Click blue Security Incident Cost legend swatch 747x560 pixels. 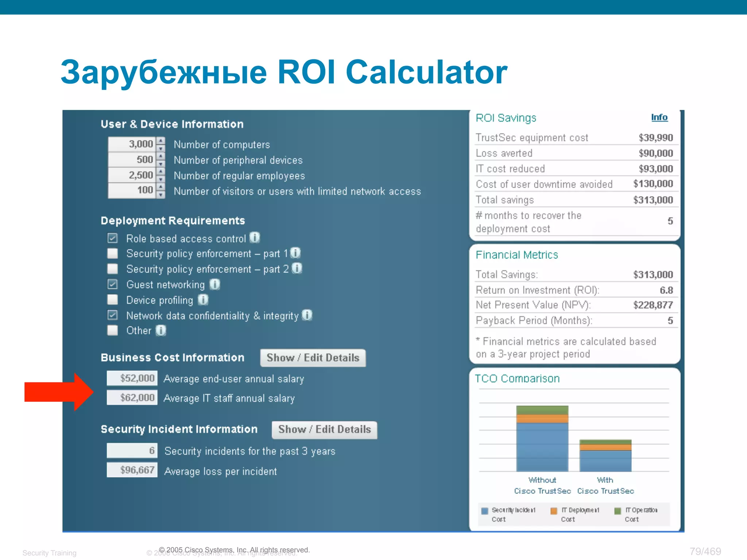tap(485, 511)
